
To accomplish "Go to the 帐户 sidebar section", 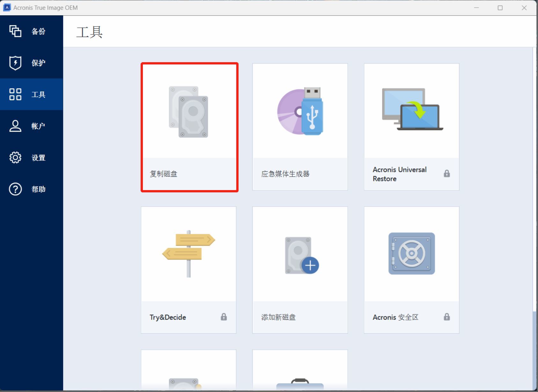I will click(x=32, y=126).
